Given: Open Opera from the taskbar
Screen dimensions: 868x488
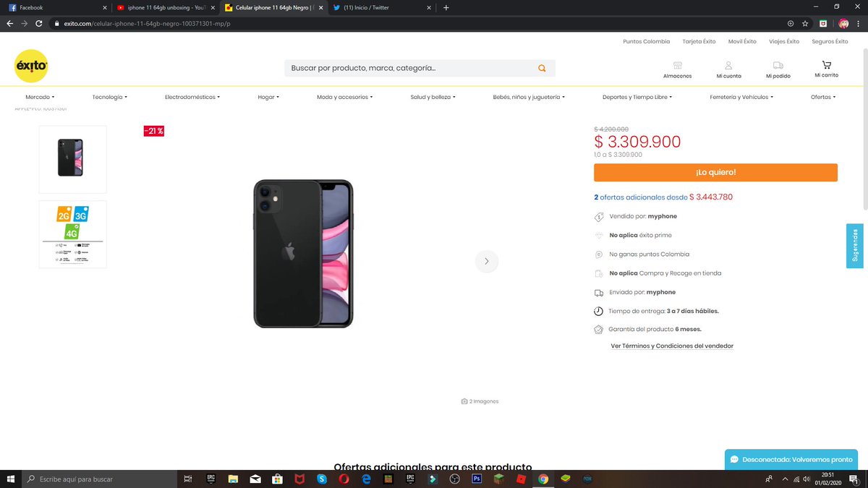Looking at the screenshot, I should click(x=344, y=479).
